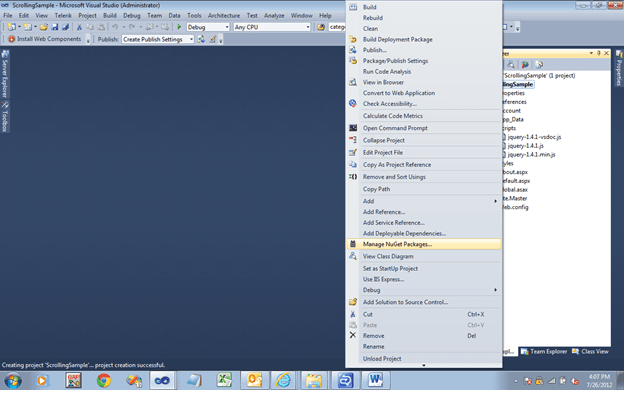Click the Save floppy disk icon

55,27
